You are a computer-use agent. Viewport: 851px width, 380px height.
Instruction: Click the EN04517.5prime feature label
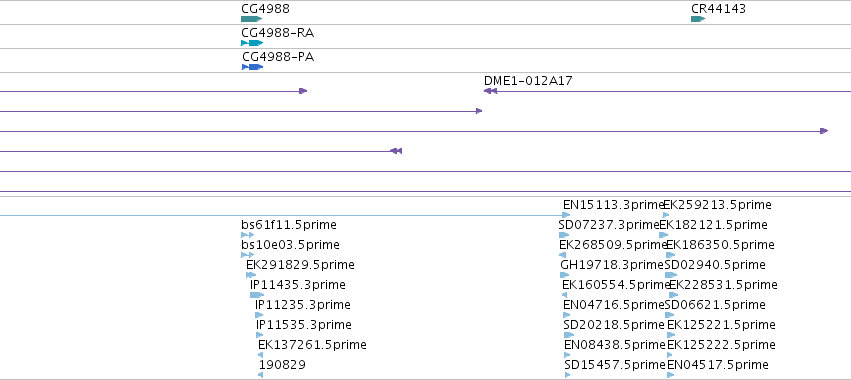(717, 364)
